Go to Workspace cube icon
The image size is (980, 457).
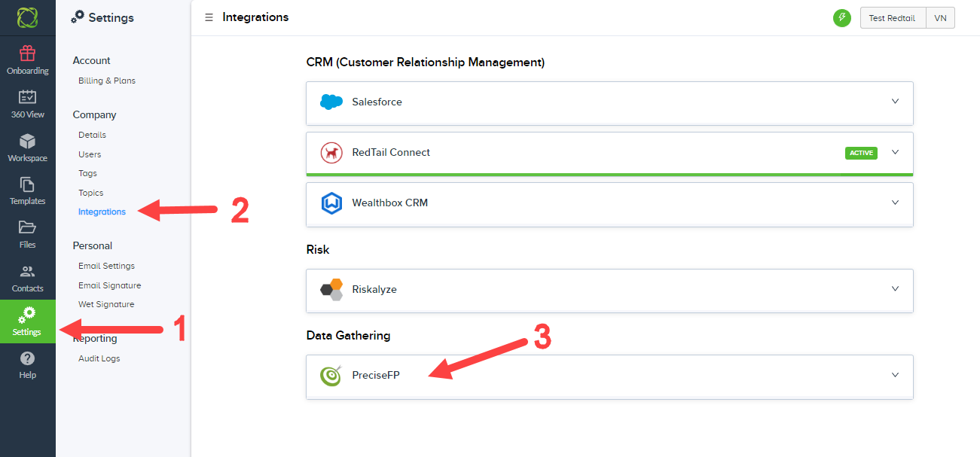click(27, 141)
